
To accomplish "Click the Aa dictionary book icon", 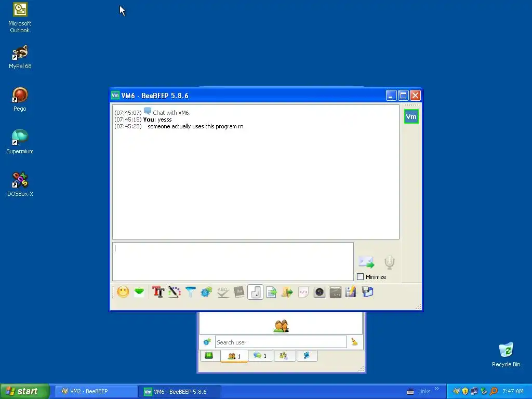I will (x=239, y=292).
